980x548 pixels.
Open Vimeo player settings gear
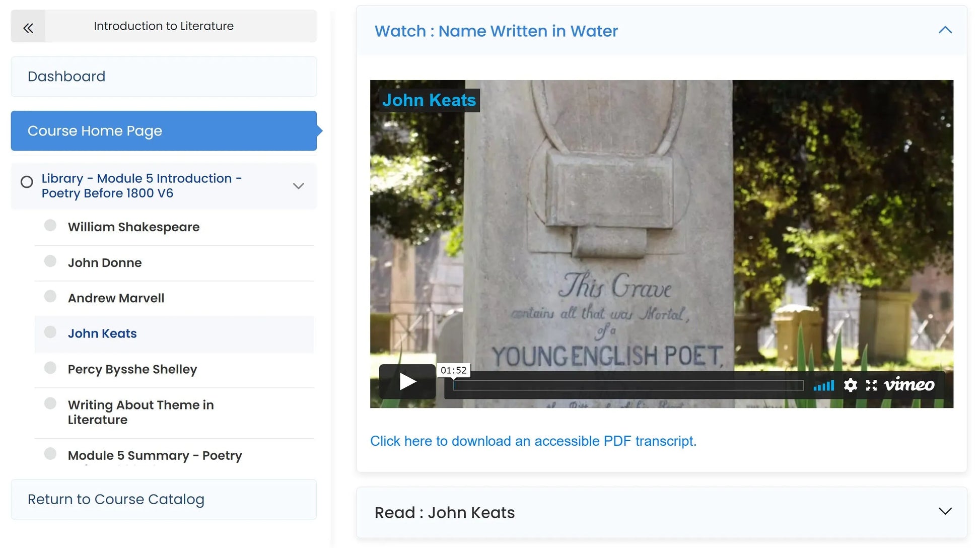[850, 385]
